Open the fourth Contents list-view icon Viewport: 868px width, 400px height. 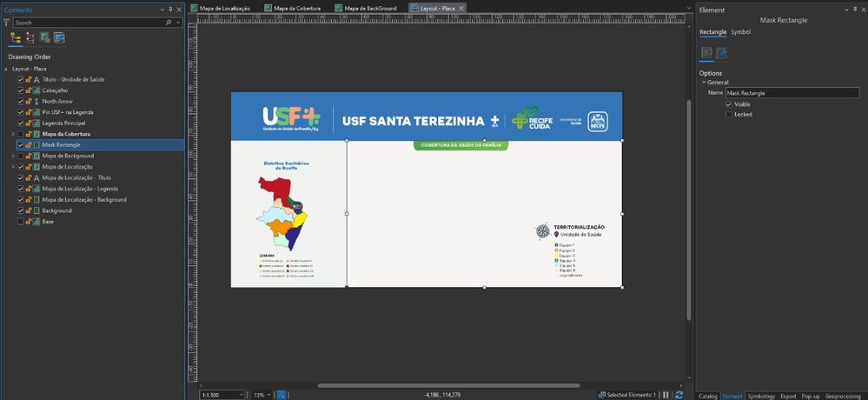59,37
